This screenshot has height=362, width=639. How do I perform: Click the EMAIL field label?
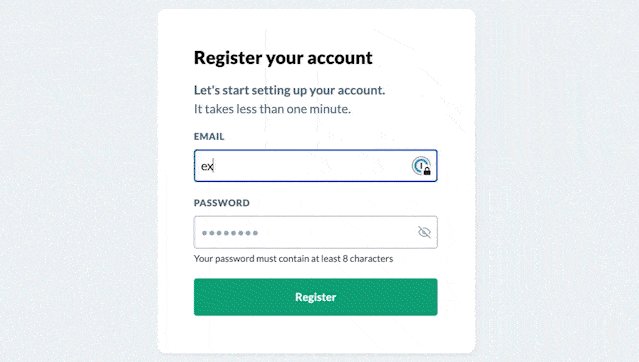[209, 137]
